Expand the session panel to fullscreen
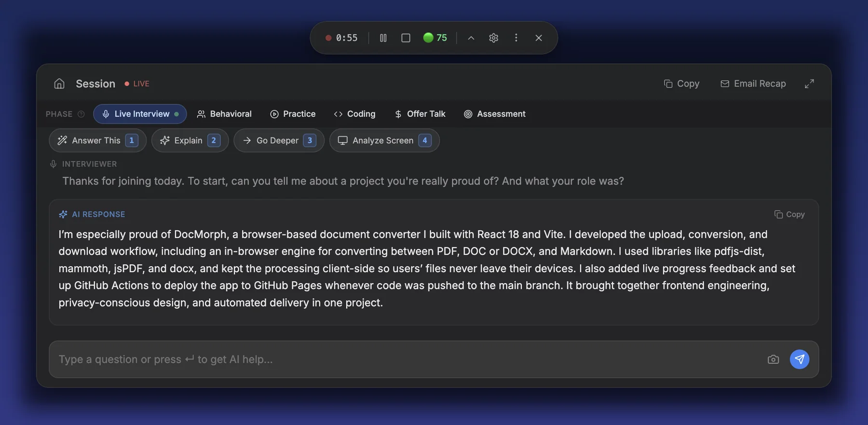868x425 pixels. point(809,83)
